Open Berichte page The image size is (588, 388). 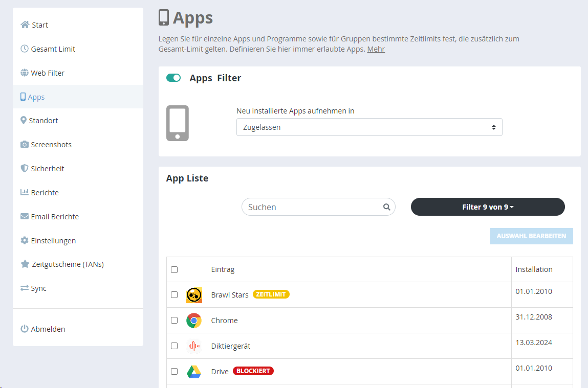tap(78, 192)
